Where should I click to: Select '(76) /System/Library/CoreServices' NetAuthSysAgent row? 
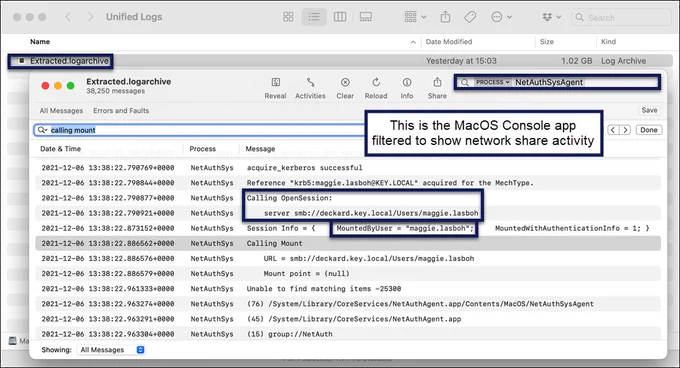coord(348,304)
